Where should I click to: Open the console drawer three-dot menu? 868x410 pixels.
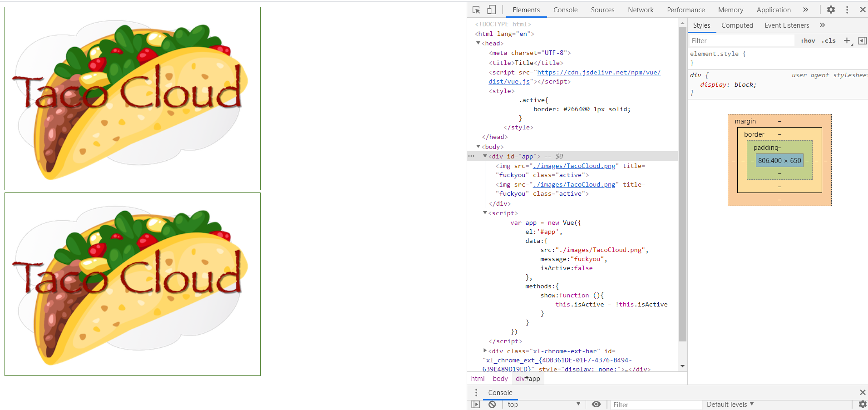click(476, 392)
